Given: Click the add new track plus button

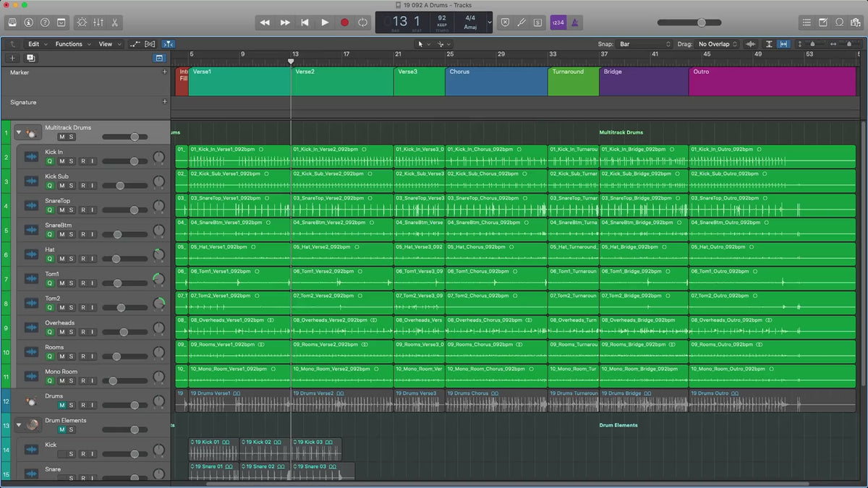Looking at the screenshot, I should (12, 58).
